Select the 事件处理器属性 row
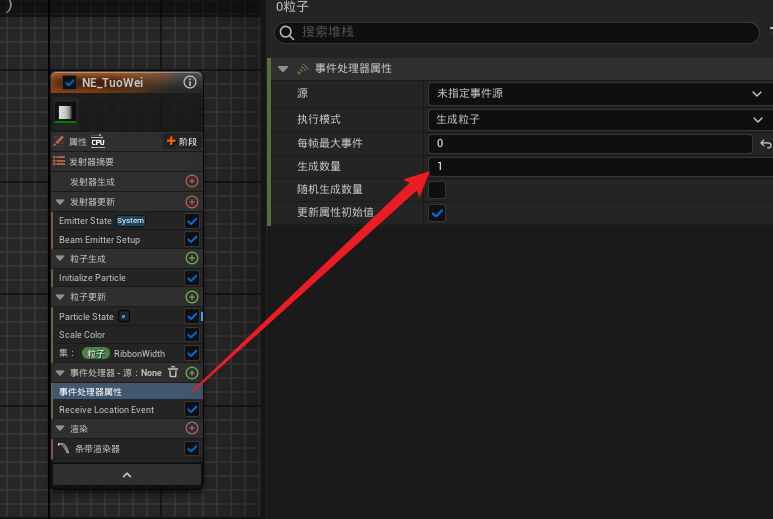The image size is (773, 519). [x=127, y=392]
